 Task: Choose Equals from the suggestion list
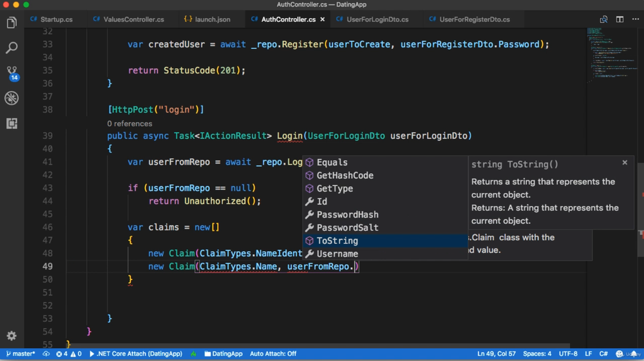[x=385, y=162]
